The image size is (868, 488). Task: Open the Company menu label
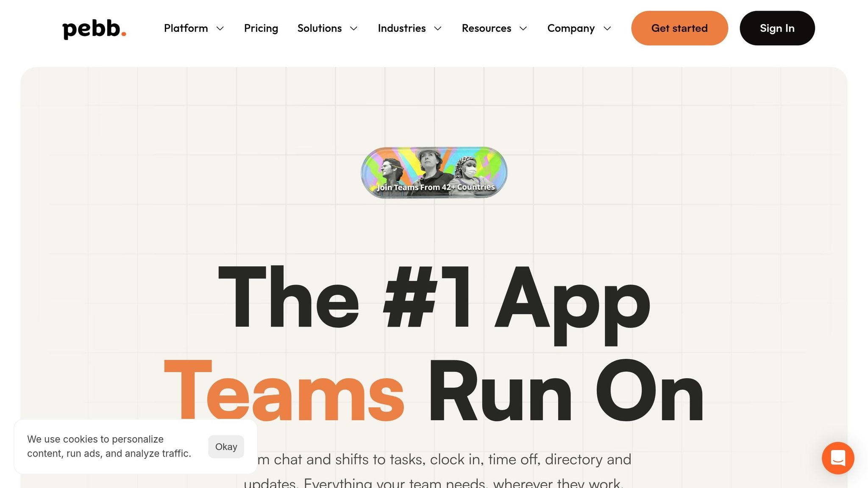(570, 28)
